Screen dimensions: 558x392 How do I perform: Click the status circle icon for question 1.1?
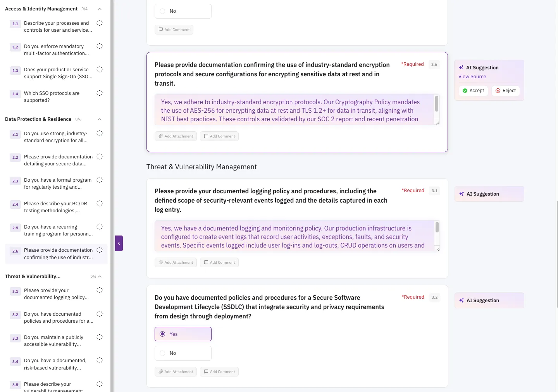[x=100, y=23]
